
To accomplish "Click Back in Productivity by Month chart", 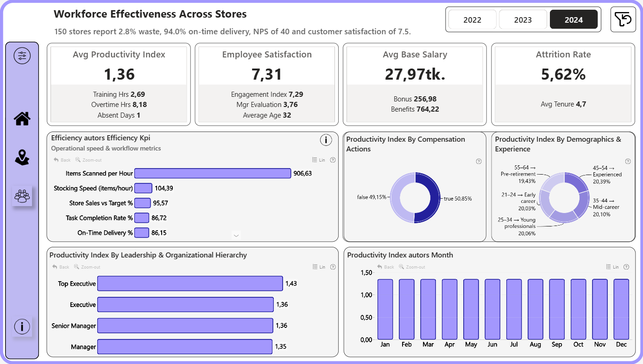I will click(x=385, y=267).
